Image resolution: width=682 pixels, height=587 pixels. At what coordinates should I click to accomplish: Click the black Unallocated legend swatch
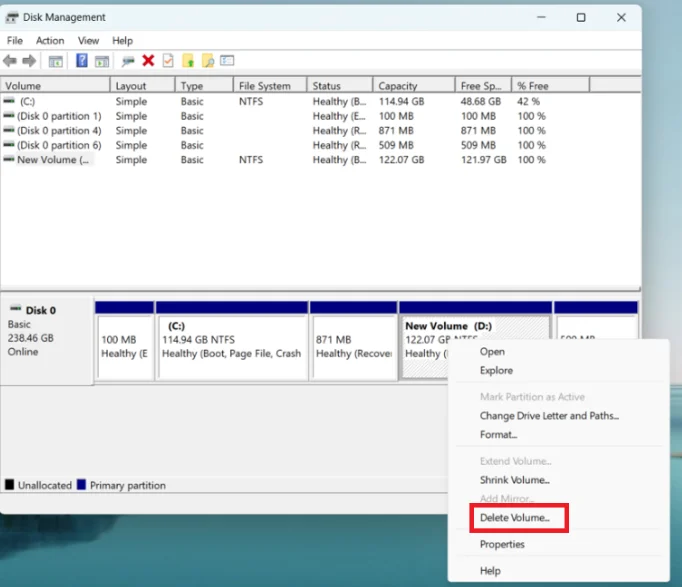pos(9,484)
